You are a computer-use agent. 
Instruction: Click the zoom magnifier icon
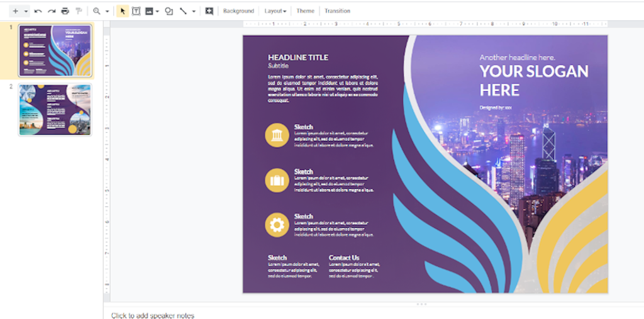pos(96,11)
